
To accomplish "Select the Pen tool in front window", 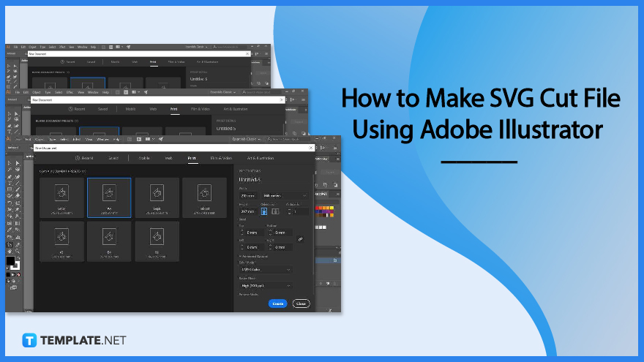I will [x=10, y=177].
